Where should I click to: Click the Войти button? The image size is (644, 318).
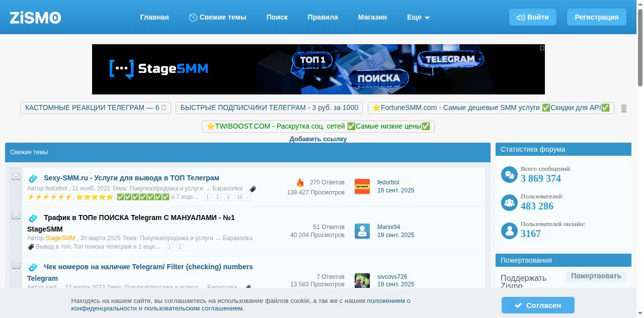tap(533, 17)
